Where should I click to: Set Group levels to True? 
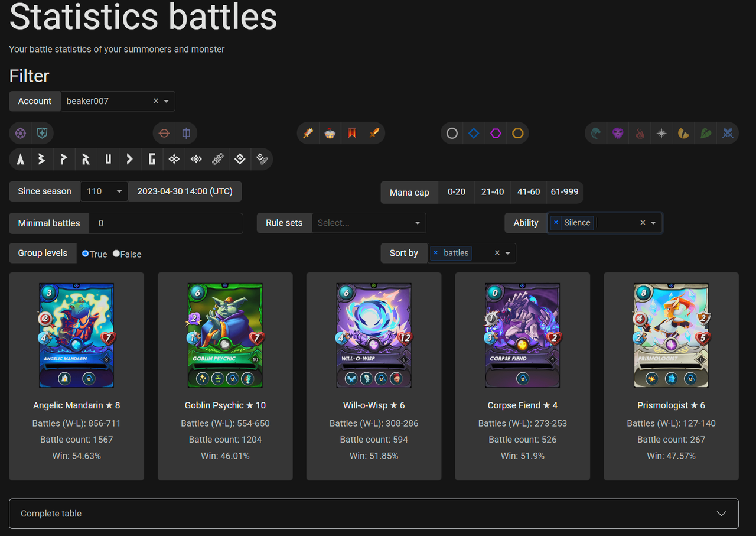[x=86, y=254]
